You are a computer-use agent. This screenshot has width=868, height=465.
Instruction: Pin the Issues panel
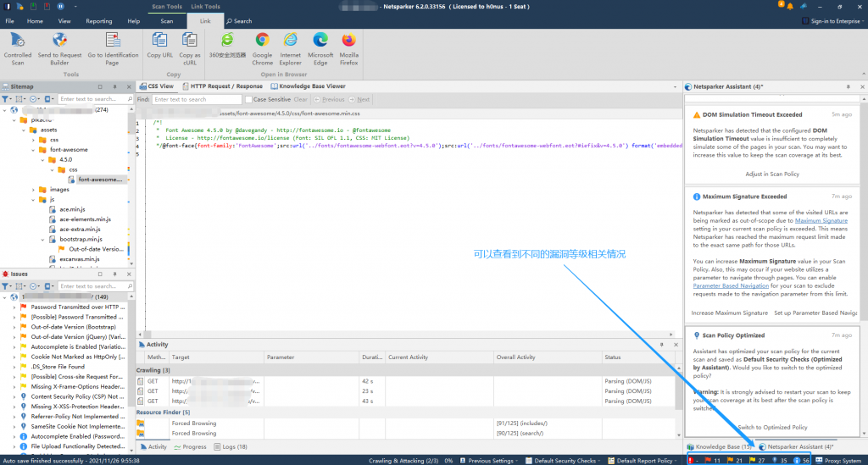[114, 274]
